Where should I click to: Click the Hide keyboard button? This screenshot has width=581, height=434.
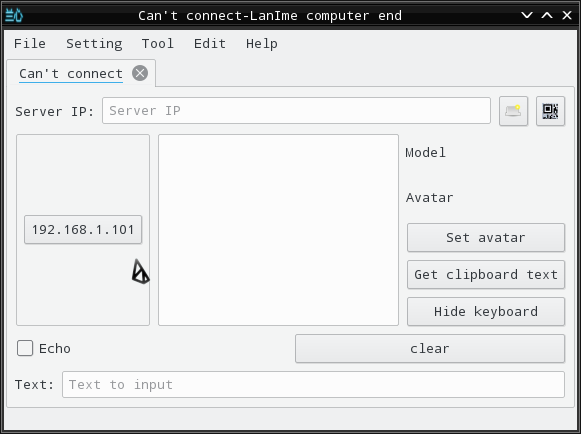486,311
